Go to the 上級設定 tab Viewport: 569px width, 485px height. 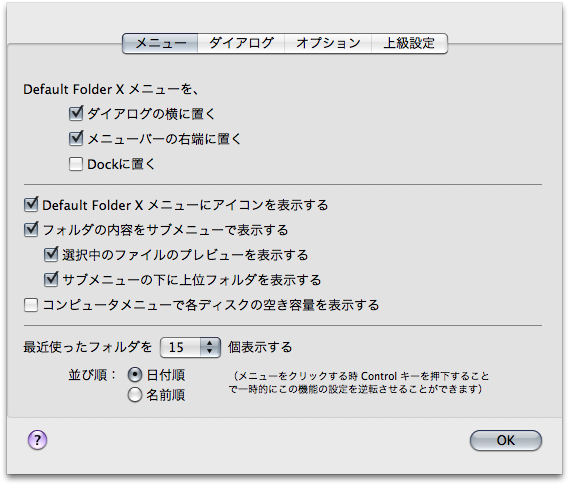point(409,44)
